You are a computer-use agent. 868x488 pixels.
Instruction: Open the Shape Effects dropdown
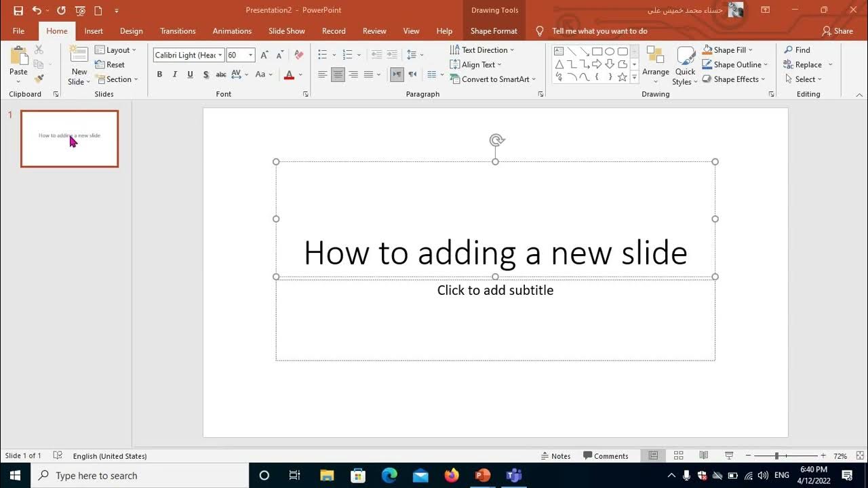pos(734,79)
